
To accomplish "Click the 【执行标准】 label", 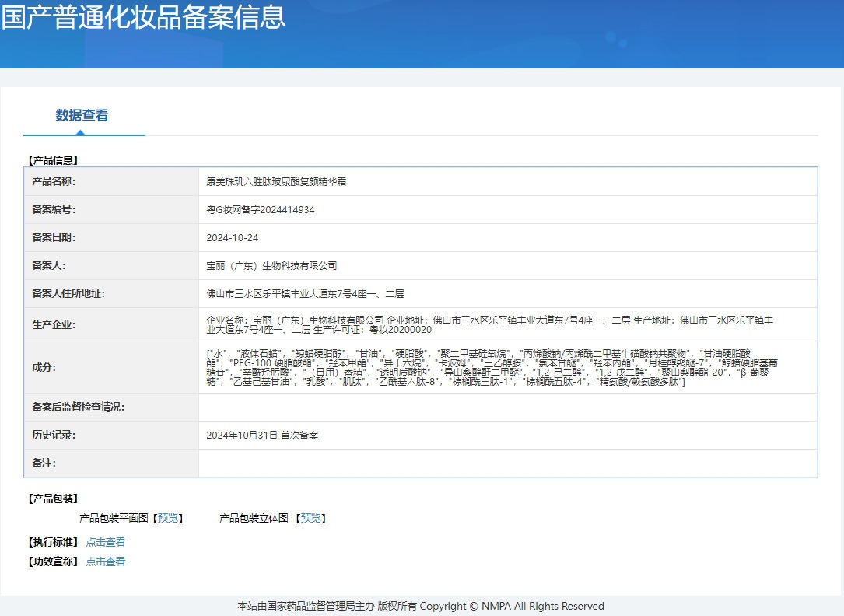I will tap(54, 542).
